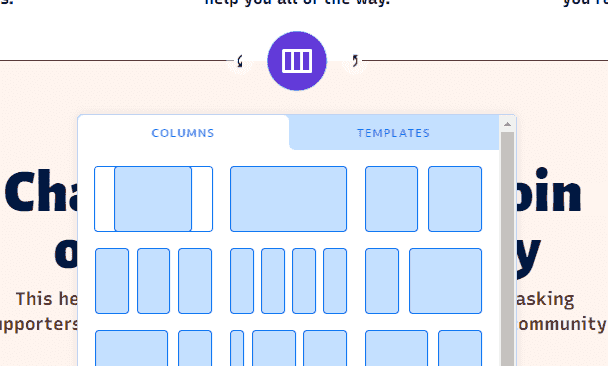Select the three equal columns layout
The width and height of the screenshot is (608, 366).
pyautogui.click(x=154, y=281)
